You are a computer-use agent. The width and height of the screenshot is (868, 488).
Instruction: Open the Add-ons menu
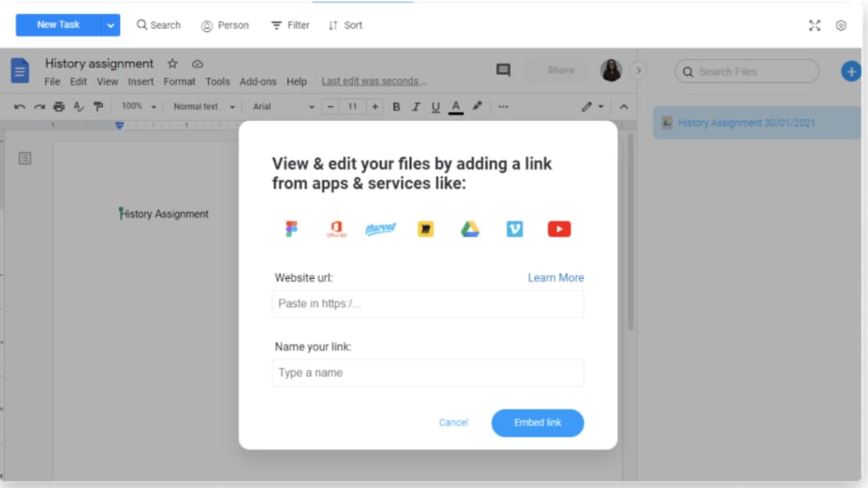coord(257,81)
